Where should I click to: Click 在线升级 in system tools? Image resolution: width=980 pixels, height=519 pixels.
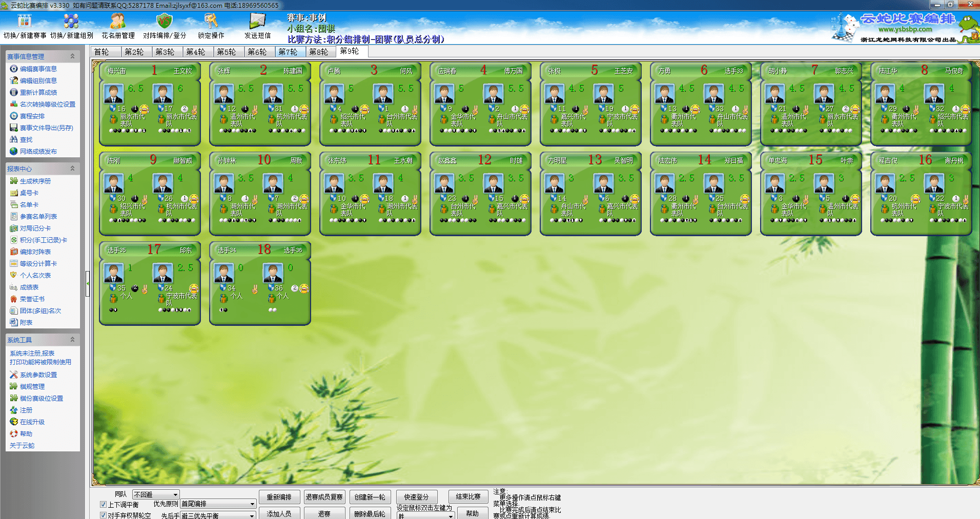tap(27, 422)
